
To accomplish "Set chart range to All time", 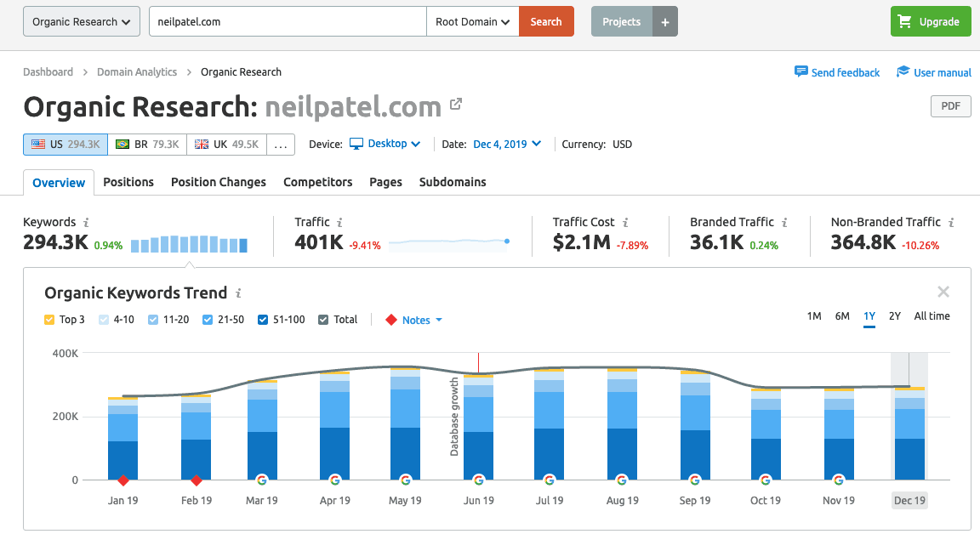I will pyautogui.click(x=932, y=316).
